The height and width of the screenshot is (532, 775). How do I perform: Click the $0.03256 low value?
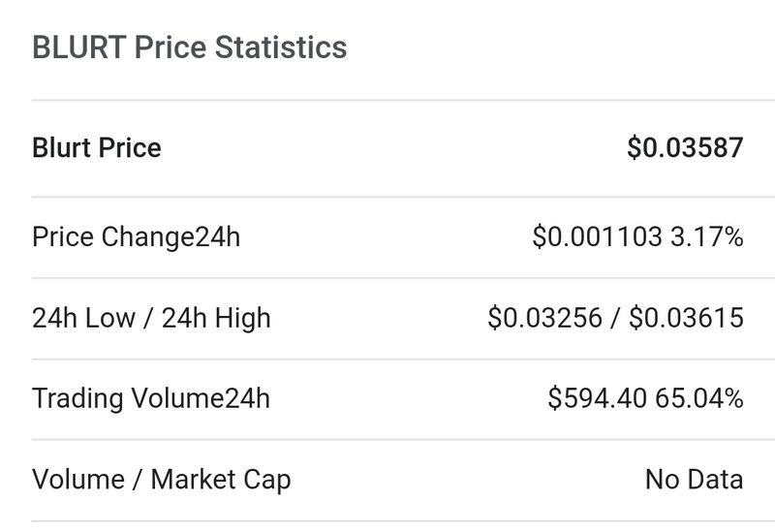[x=545, y=318]
